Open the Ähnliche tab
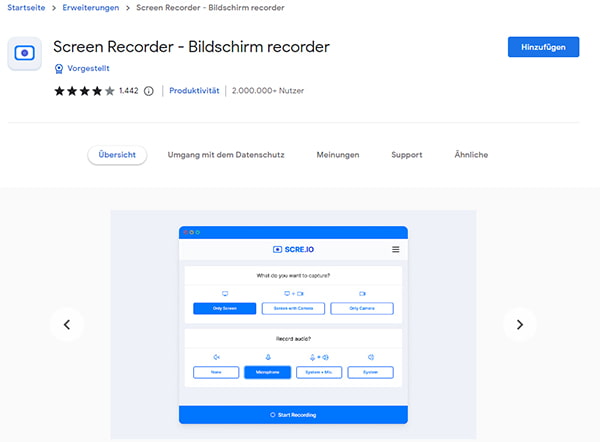Viewport: 600px width, 442px height. point(471,155)
